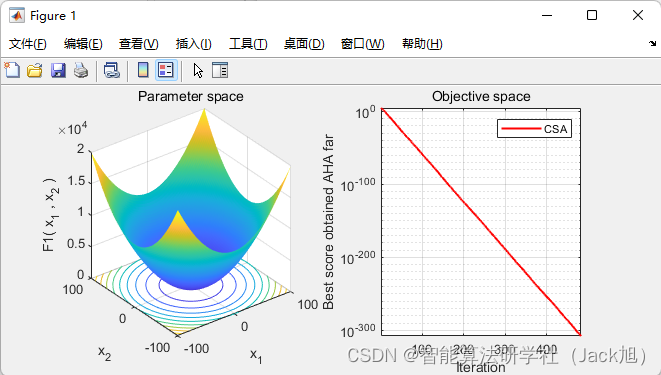
Task: Print figure using printer icon
Action: (81, 70)
